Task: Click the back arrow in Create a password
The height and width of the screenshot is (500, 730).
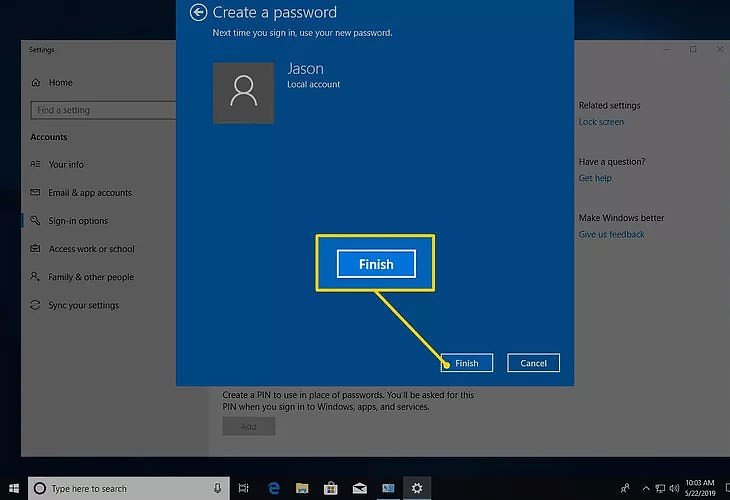Action: pyautogui.click(x=198, y=13)
